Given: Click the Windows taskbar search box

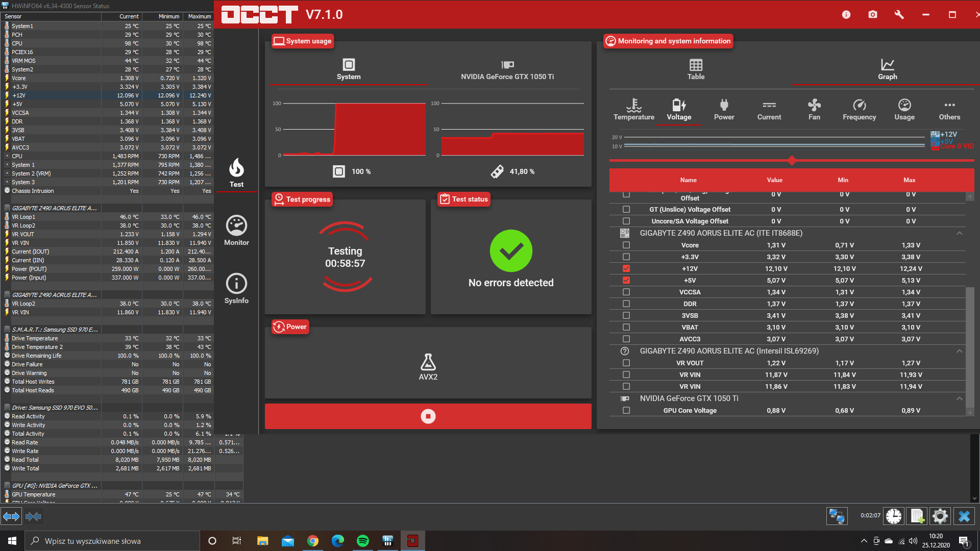Looking at the screenshot, I should point(112,541).
